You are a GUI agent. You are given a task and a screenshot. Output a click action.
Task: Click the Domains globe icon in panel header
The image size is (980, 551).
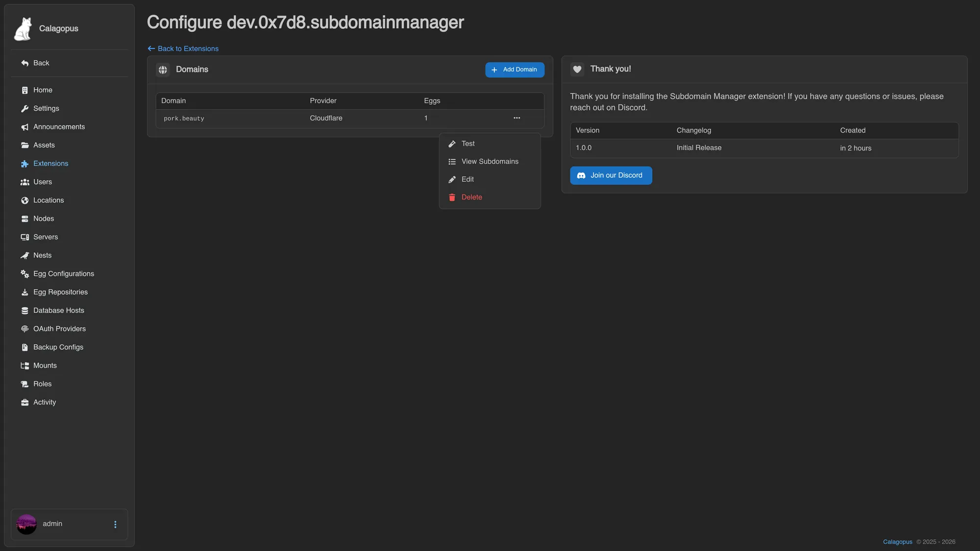coord(163,70)
